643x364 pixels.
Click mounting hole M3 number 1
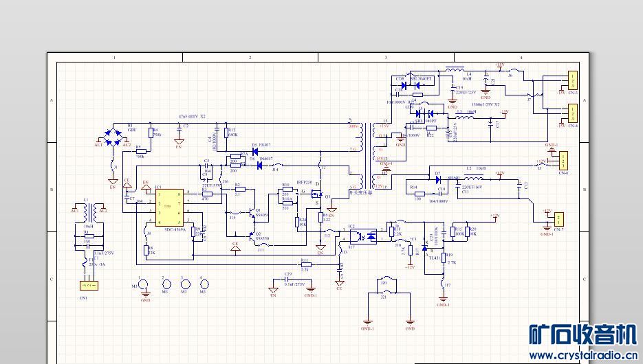click(144, 284)
